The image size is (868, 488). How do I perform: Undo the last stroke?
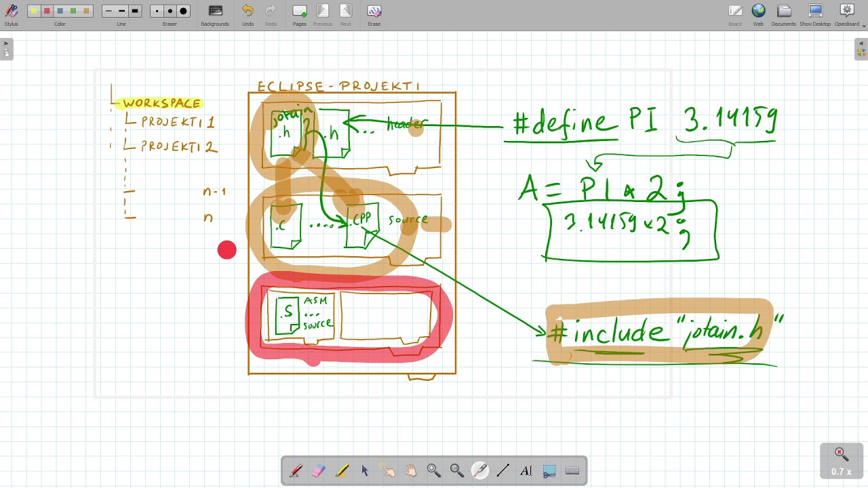248,14
